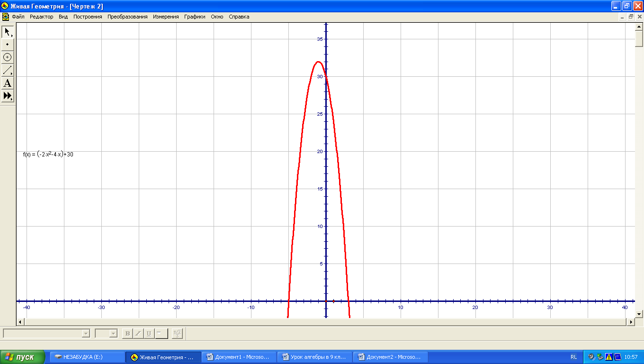Select the Point tool
The height and width of the screenshot is (364, 644).
(8, 45)
